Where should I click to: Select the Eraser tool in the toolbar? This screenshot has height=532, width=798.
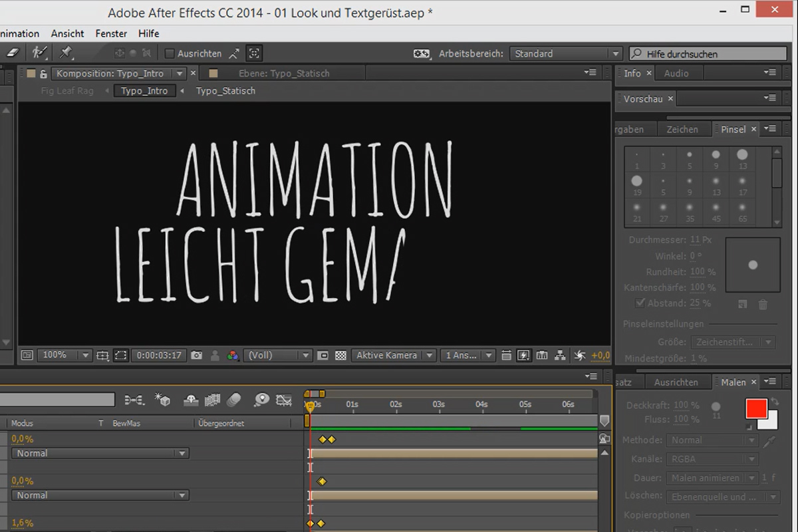point(12,53)
